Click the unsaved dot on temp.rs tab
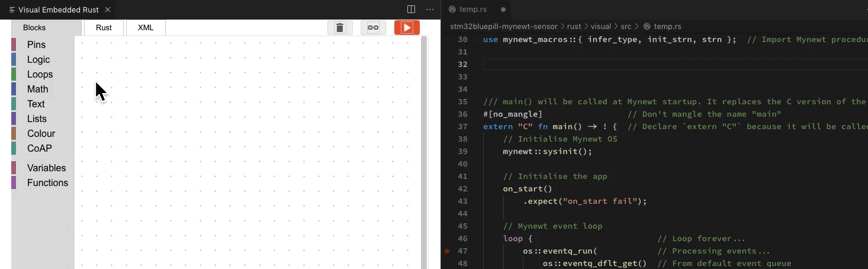The image size is (868, 269). pos(503,9)
